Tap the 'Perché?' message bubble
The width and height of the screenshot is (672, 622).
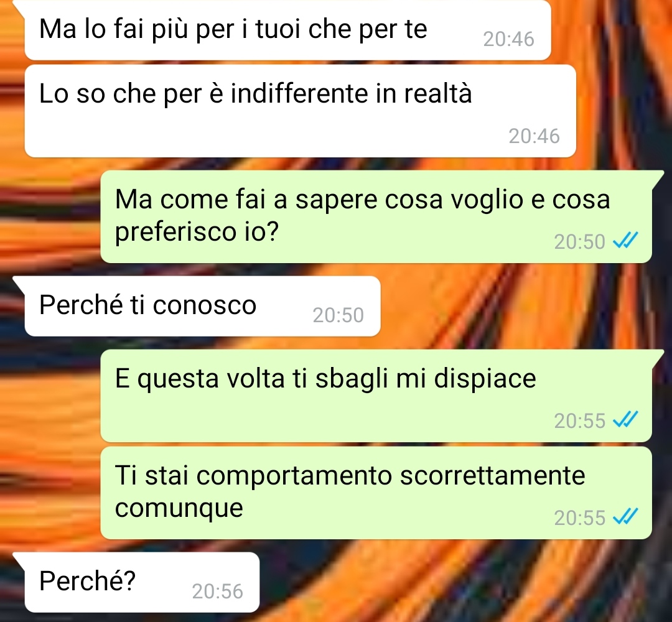pyautogui.click(x=142, y=582)
